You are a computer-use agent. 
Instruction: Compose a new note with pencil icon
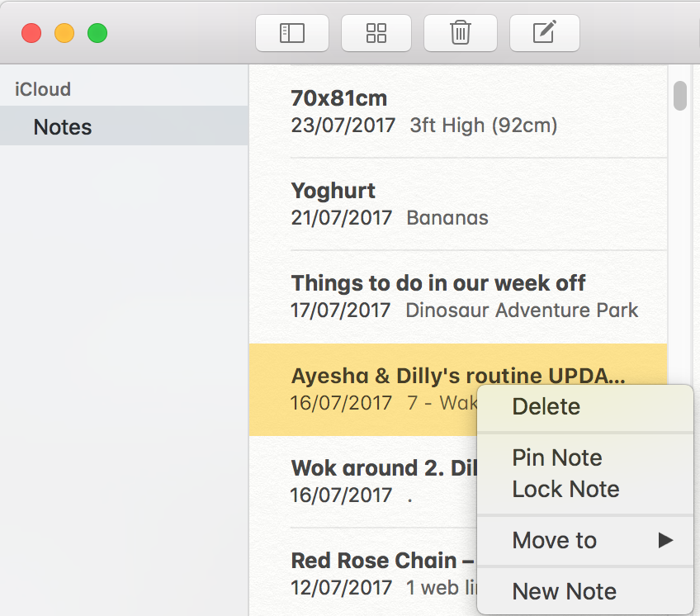pos(544,33)
